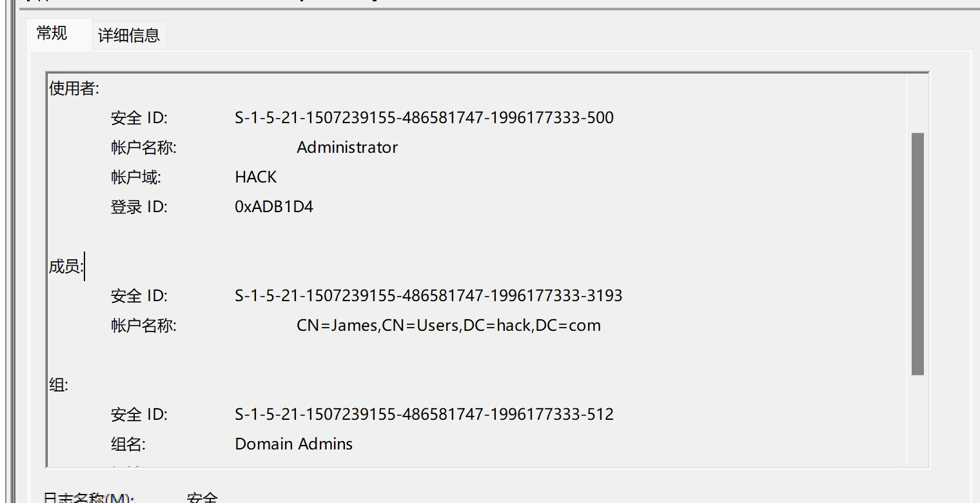Click the group security ID ending in -512
This screenshot has width=980, height=503.
(424, 414)
